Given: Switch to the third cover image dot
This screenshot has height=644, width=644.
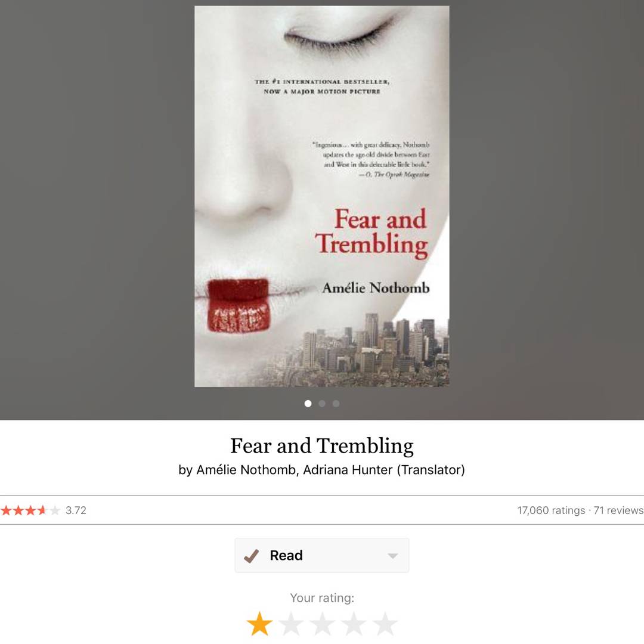Looking at the screenshot, I should (x=336, y=404).
